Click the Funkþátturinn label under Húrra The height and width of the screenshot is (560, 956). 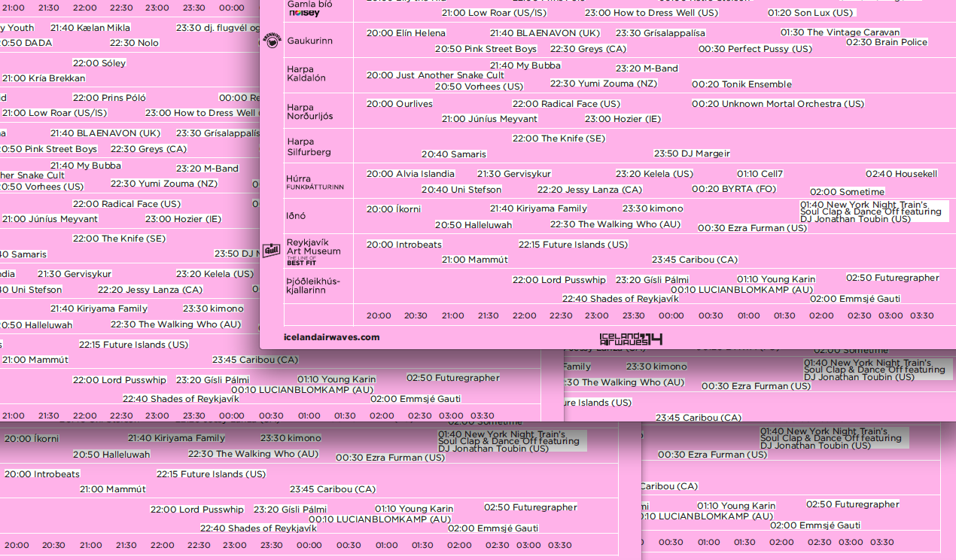[x=315, y=187]
